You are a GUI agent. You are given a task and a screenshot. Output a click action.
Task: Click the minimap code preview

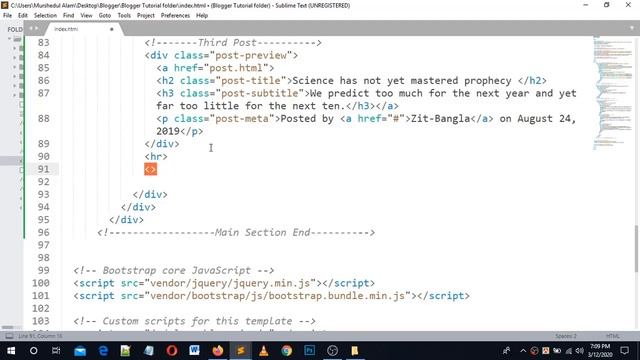(x=613, y=93)
